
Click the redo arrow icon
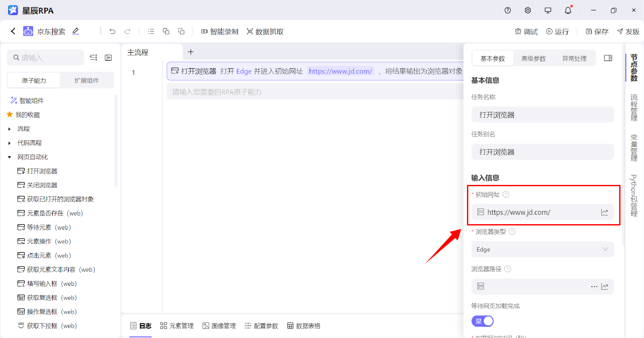pos(127,32)
